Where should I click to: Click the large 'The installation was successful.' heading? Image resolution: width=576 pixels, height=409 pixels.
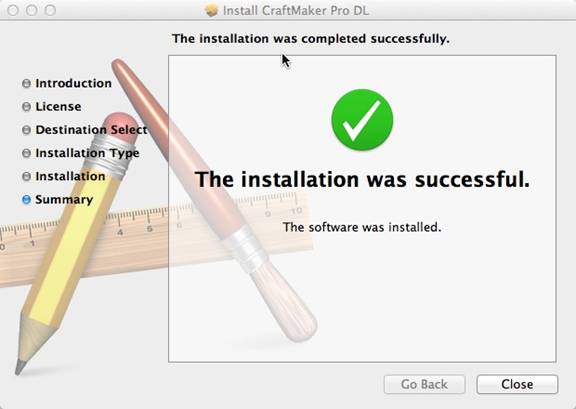click(x=362, y=179)
